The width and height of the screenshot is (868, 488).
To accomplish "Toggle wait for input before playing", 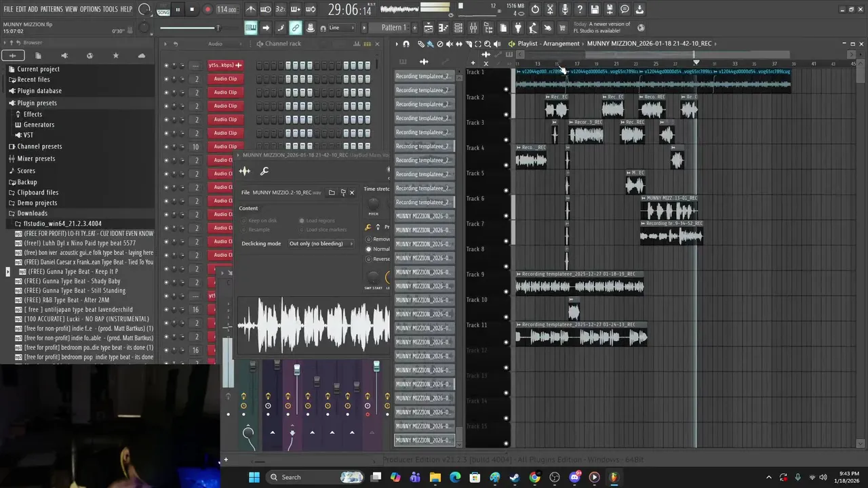I will 266,9.
